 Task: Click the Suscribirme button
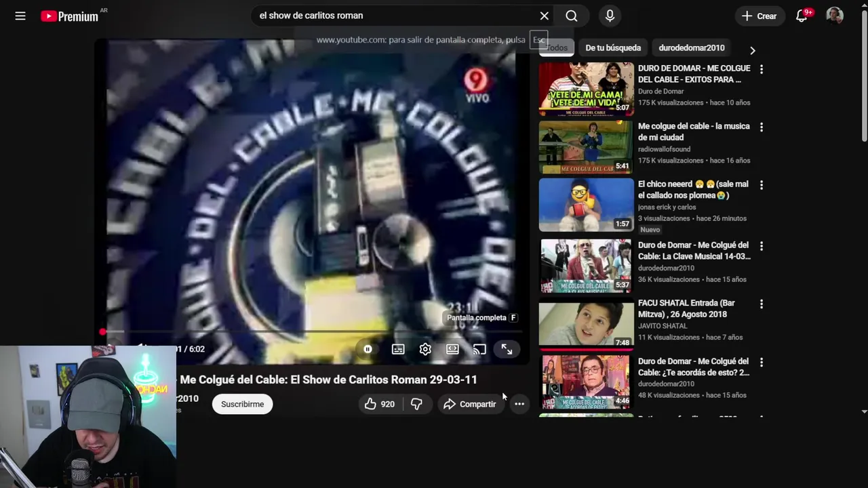[242, 404]
